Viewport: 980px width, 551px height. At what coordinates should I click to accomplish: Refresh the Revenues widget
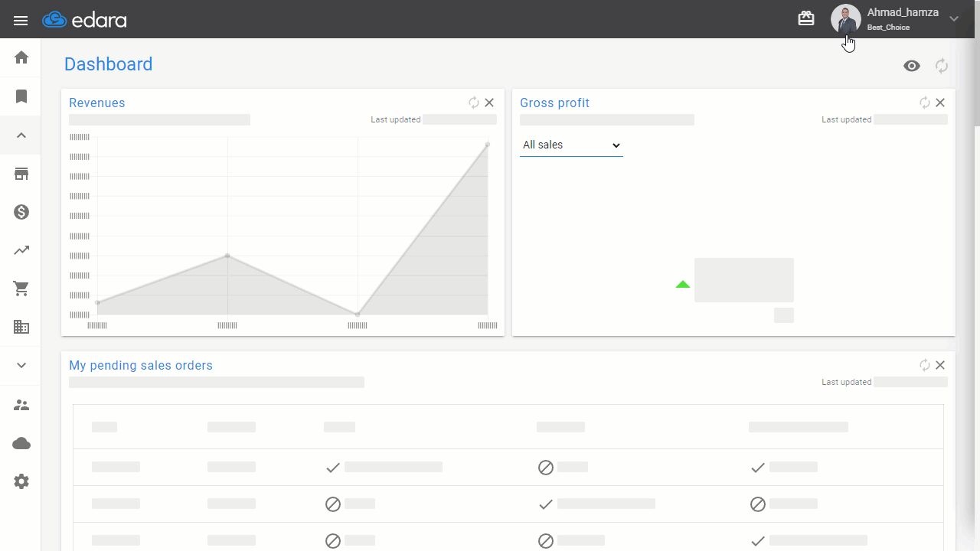tap(474, 103)
